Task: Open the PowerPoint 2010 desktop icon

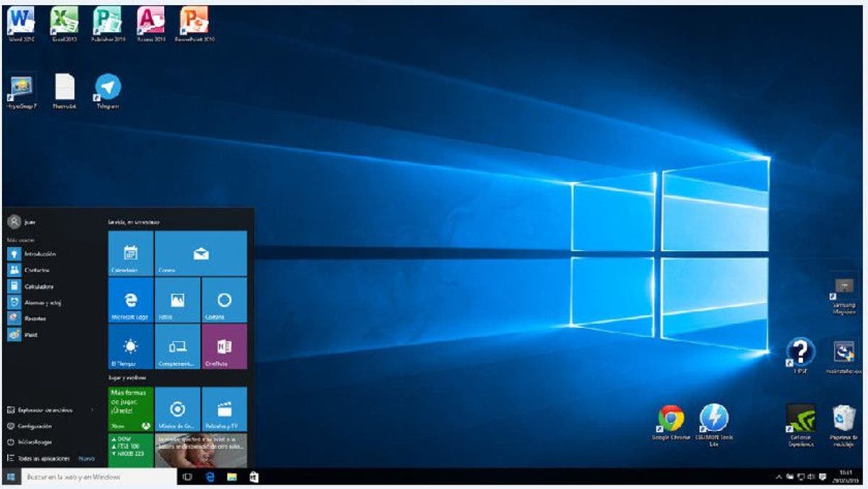Action: pyautogui.click(x=194, y=21)
